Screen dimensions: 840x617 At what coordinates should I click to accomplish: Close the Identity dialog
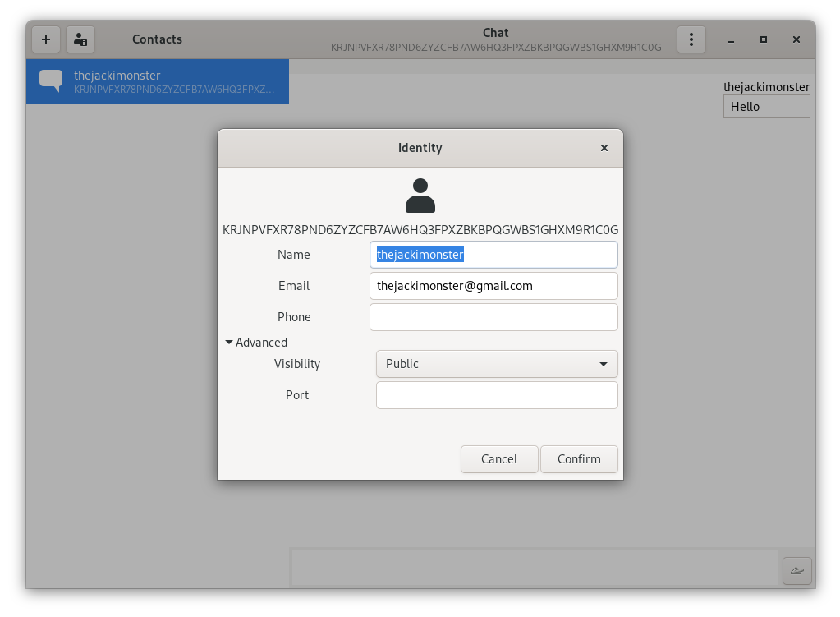click(604, 148)
